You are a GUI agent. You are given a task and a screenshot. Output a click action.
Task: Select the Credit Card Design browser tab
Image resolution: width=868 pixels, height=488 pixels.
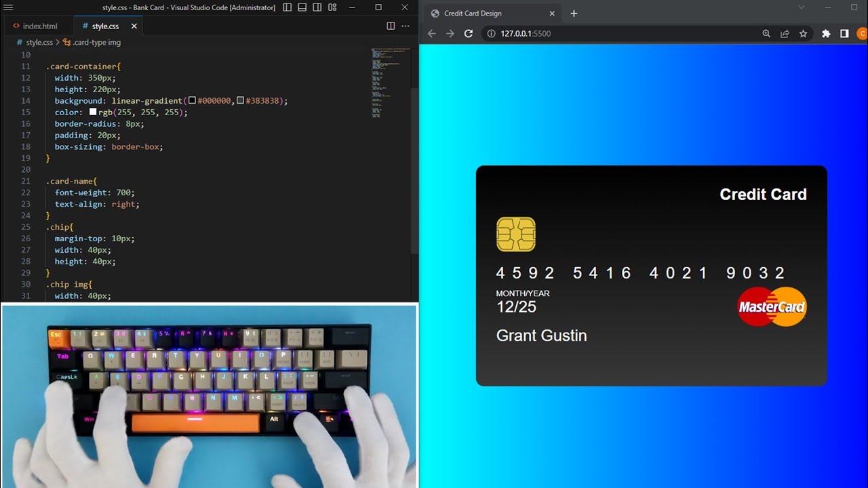[491, 14]
